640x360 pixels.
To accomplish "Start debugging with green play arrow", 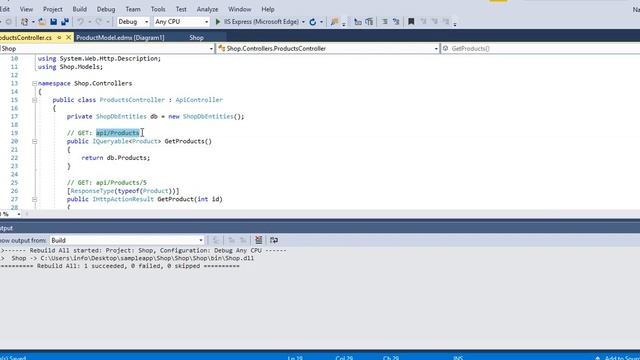I will [218, 22].
